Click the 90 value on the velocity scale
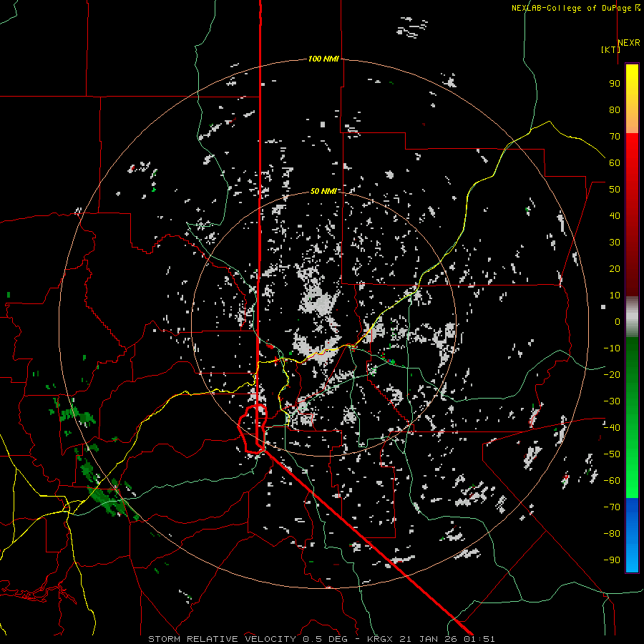Image resolution: width=644 pixels, height=644 pixels. 615,84
